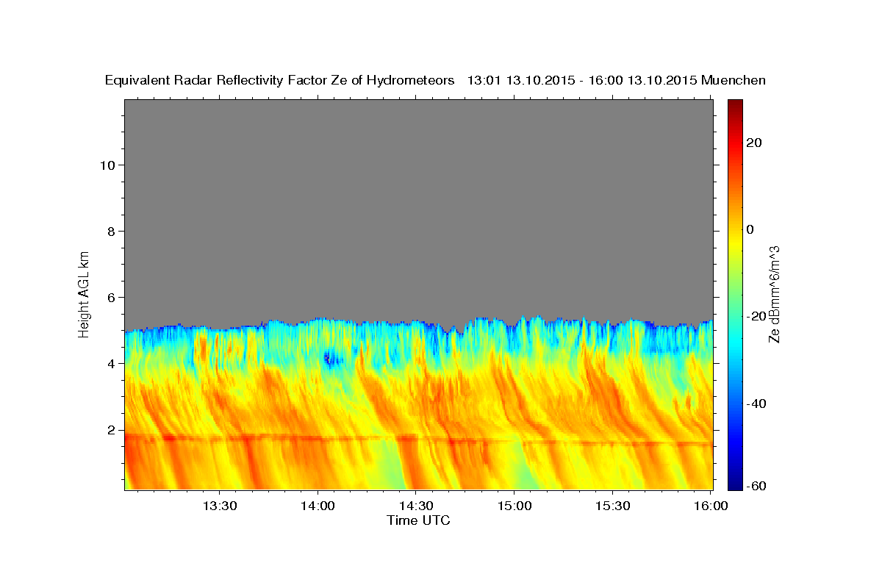This screenshot has width=882, height=588.
Task: Click the colorbar label -40
Action: (756, 404)
